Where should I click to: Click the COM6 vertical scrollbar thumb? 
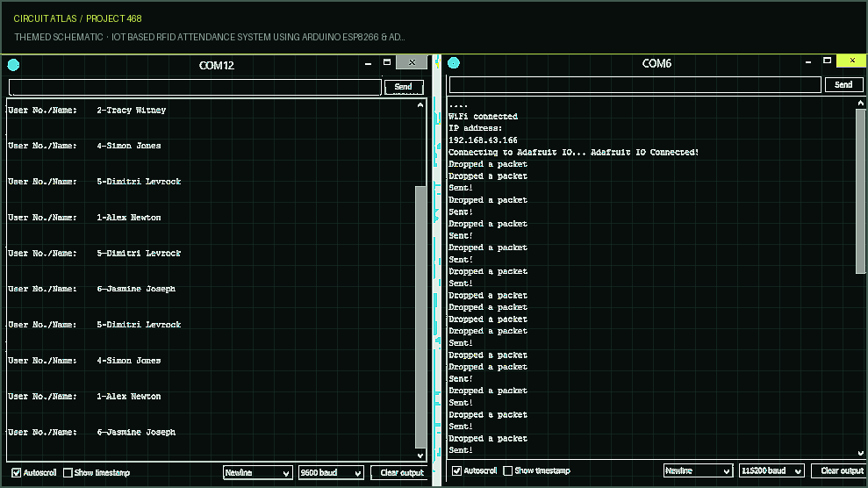pos(860,191)
